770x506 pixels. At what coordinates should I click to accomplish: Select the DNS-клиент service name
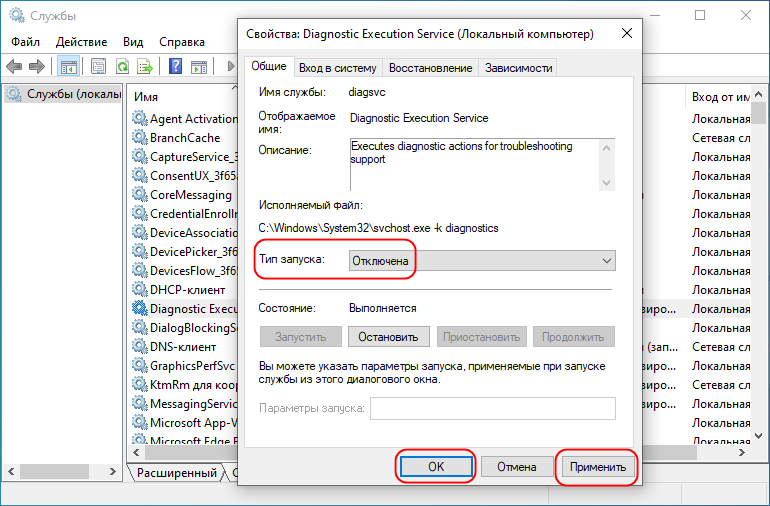point(183,347)
